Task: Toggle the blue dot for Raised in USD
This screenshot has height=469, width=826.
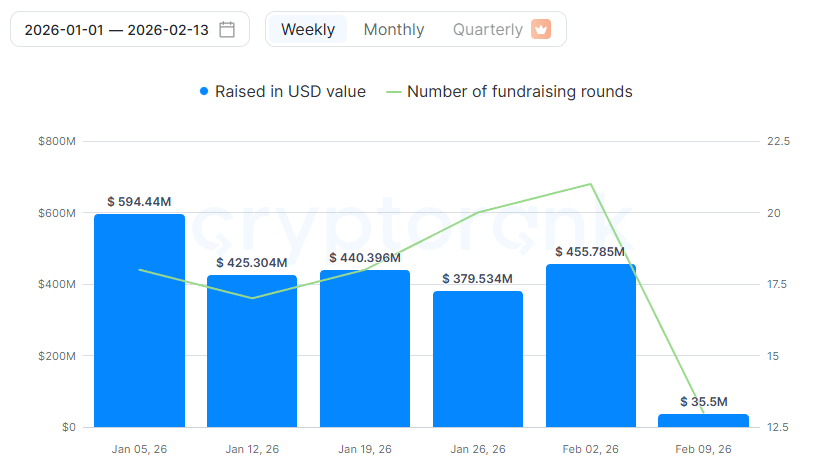Action: (204, 92)
